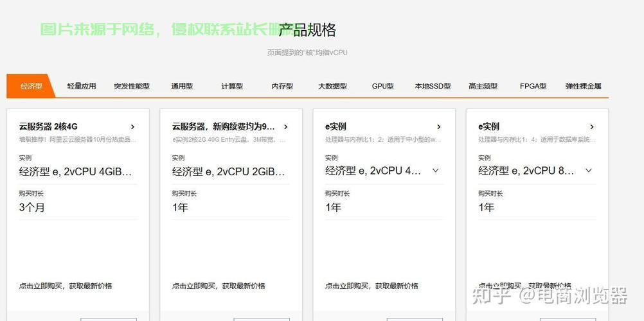Switch to the 轻量应用 tab
The width and height of the screenshot is (644, 321).
pyautogui.click(x=82, y=86)
